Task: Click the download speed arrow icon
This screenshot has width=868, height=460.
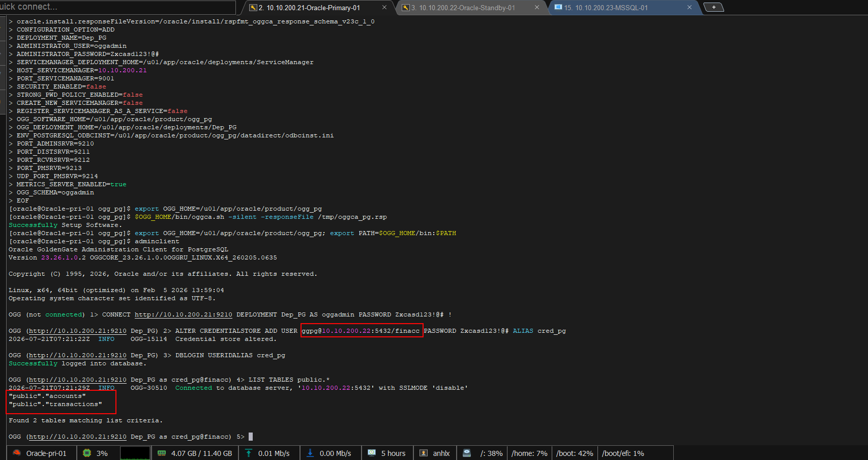Action: [310, 453]
